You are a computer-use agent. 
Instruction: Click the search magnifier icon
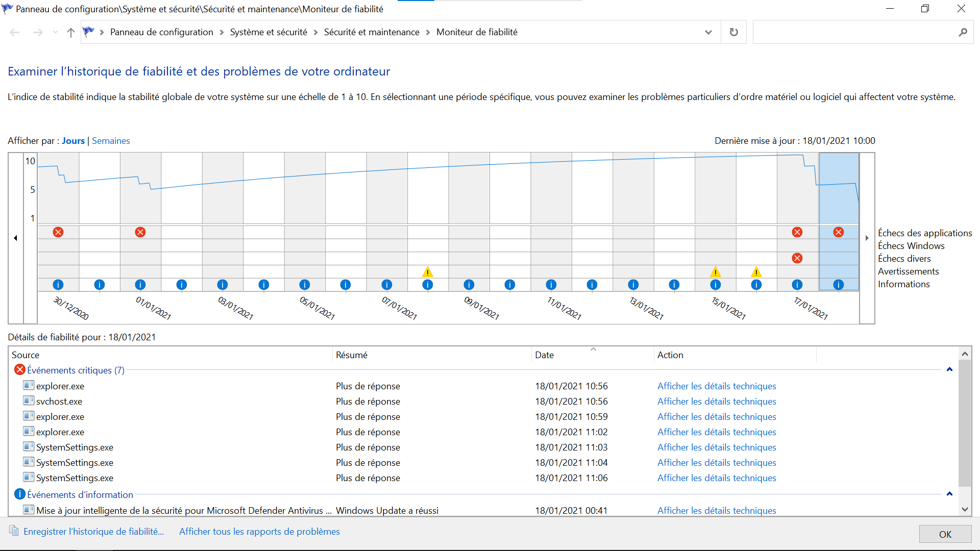pyautogui.click(x=963, y=32)
